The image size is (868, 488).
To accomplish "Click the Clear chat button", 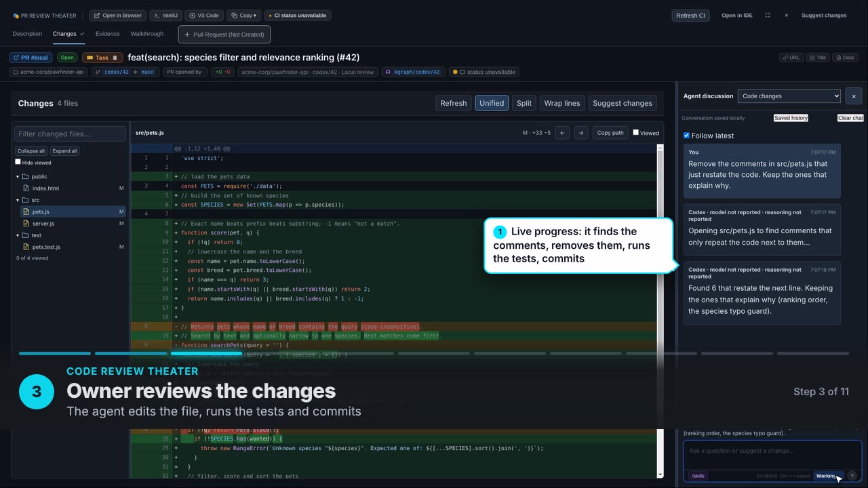I will (x=850, y=118).
